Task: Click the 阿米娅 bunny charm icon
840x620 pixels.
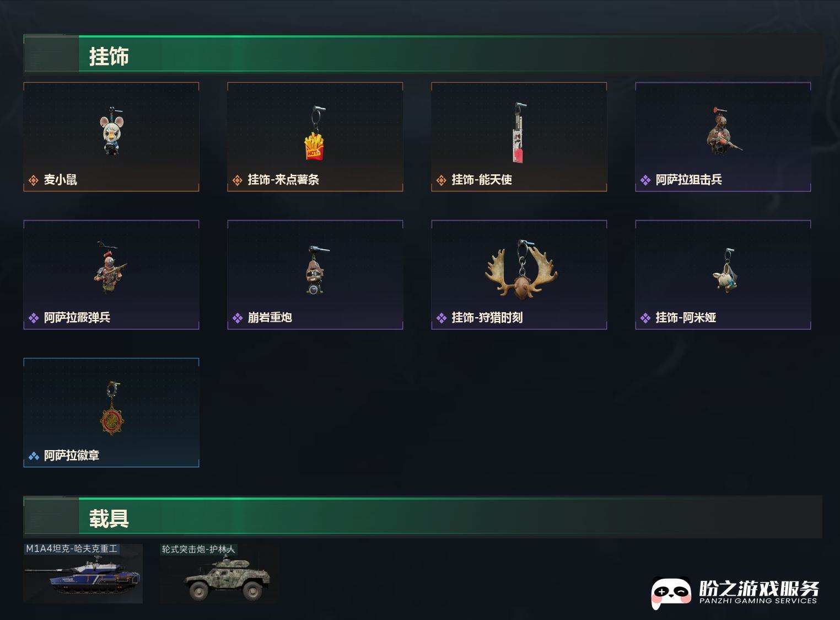Action: [x=725, y=270]
